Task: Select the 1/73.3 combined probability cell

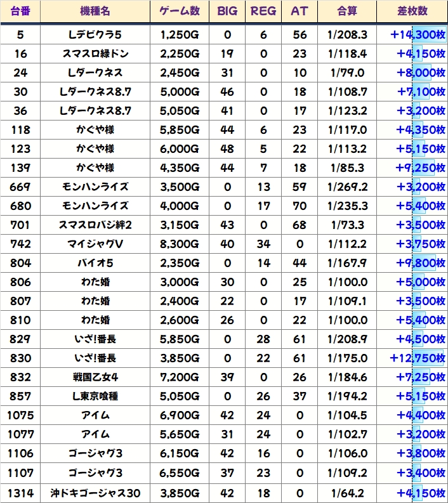Action: point(347,225)
